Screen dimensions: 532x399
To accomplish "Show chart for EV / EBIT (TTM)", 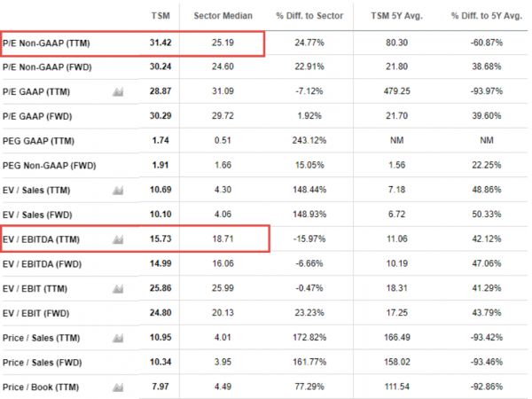I will [118, 290].
